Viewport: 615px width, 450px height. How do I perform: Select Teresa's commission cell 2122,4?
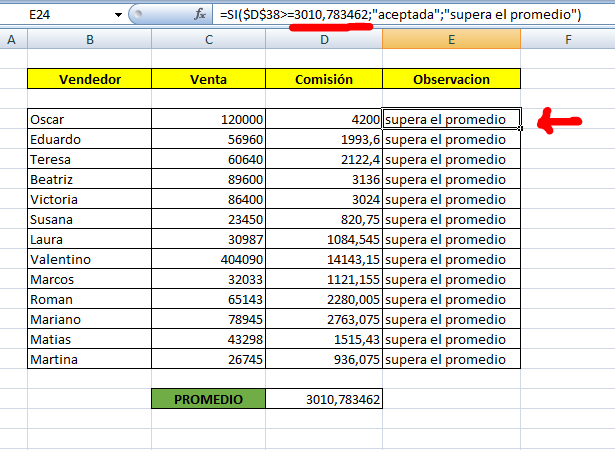(x=324, y=159)
